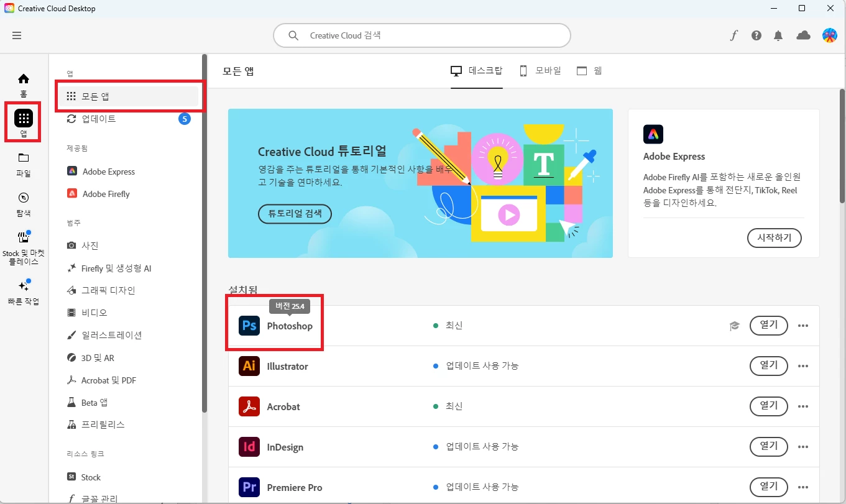
Task: Open the help question mark icon
Action: (x=756, y=35)
